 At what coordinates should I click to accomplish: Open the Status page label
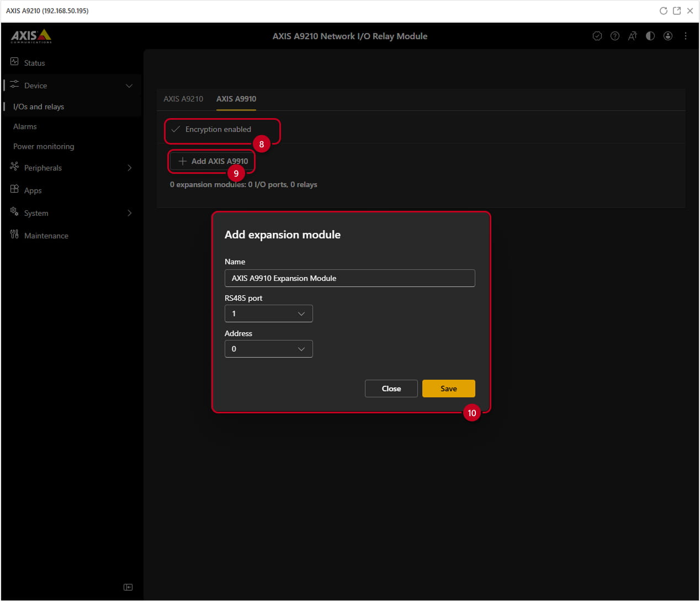click(34, 63)
